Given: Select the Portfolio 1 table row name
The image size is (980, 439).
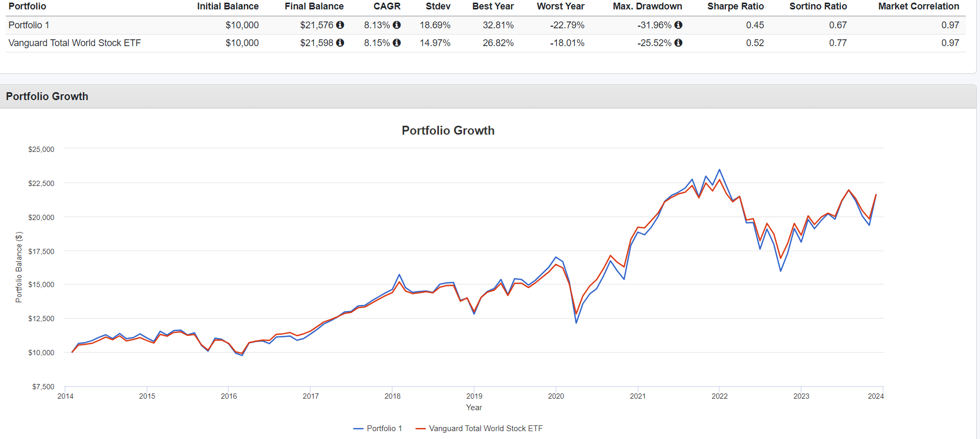Looking at the screenshot, I should tap(29, 25).
